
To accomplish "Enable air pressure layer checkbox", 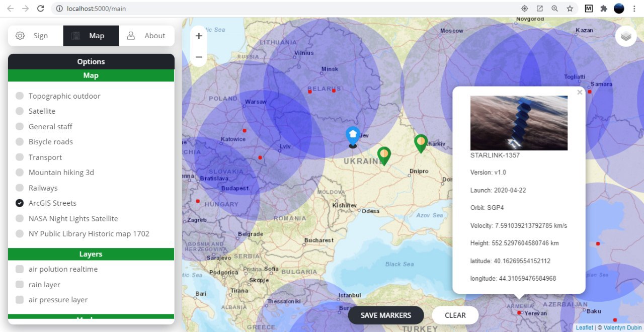I will [x=20, y=300].
